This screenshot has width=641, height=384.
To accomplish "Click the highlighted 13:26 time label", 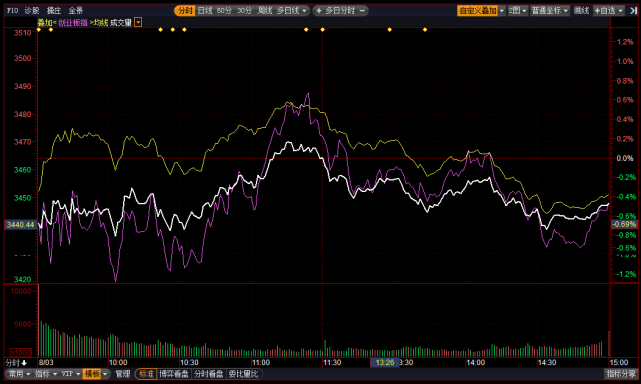I will point(385,363).
